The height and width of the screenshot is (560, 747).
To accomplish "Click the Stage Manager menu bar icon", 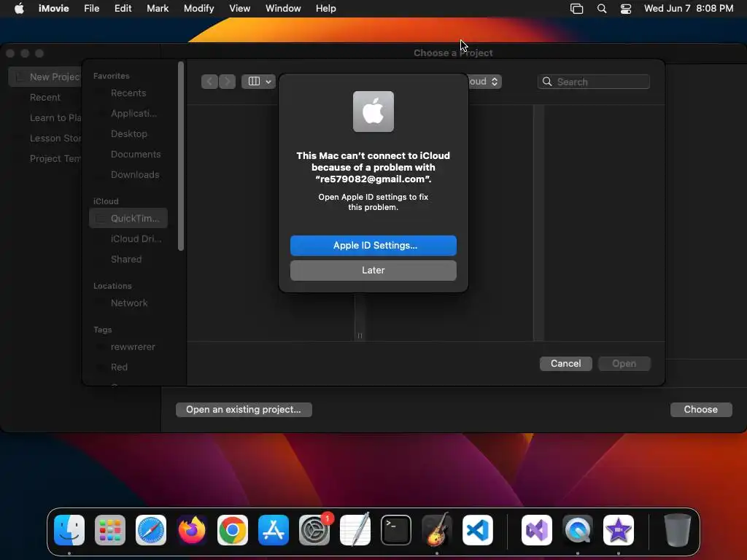I will tap(576, 9).
